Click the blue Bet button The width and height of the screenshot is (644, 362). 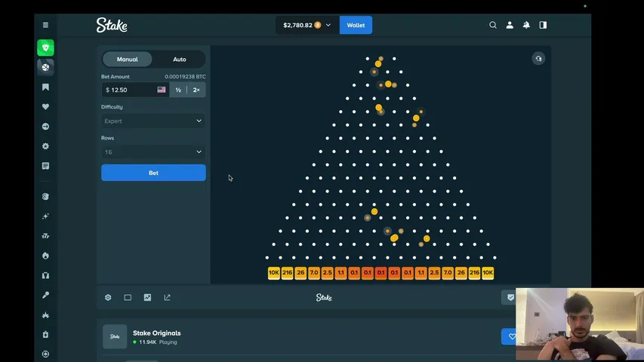click(x=153, y=173)
